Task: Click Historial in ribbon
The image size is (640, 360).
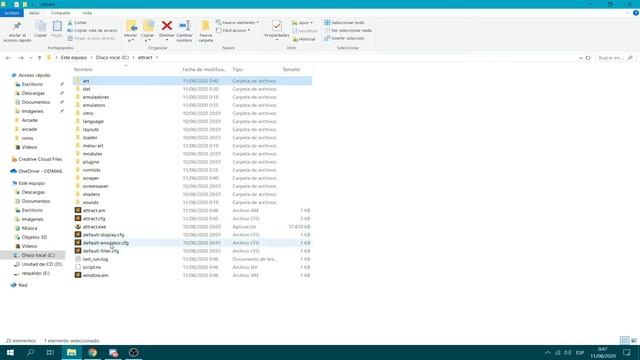Action: pyautogui.click(x=304, y=39)
